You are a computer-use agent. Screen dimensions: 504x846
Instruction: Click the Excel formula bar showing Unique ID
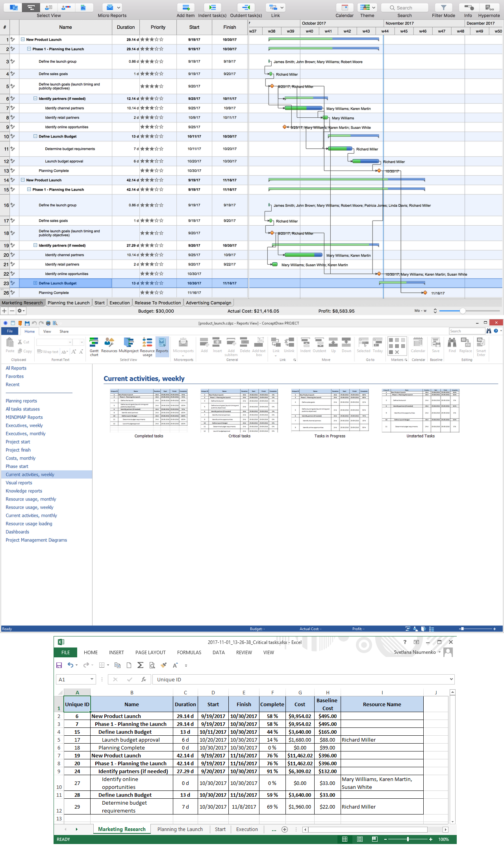point(303,679)
